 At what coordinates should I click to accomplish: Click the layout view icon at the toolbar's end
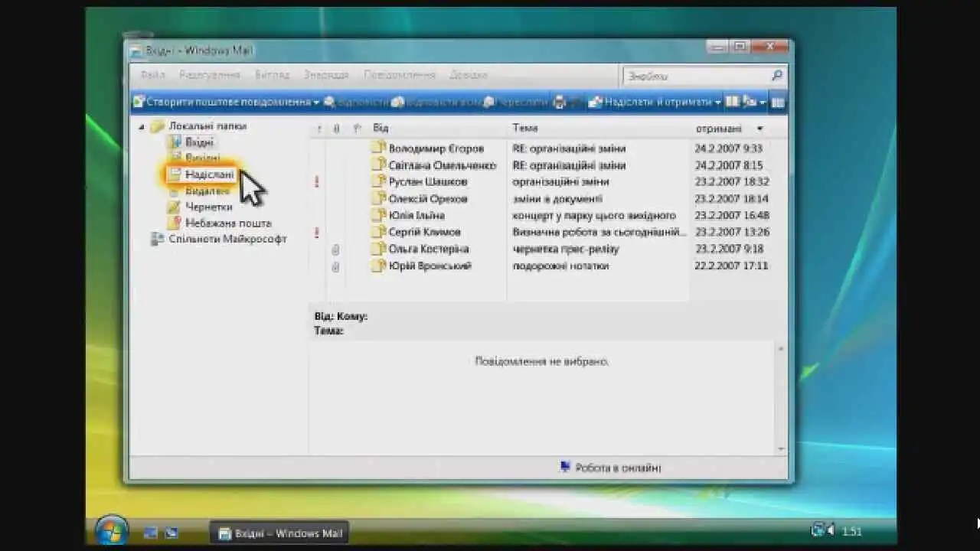[x=777, y=103]
